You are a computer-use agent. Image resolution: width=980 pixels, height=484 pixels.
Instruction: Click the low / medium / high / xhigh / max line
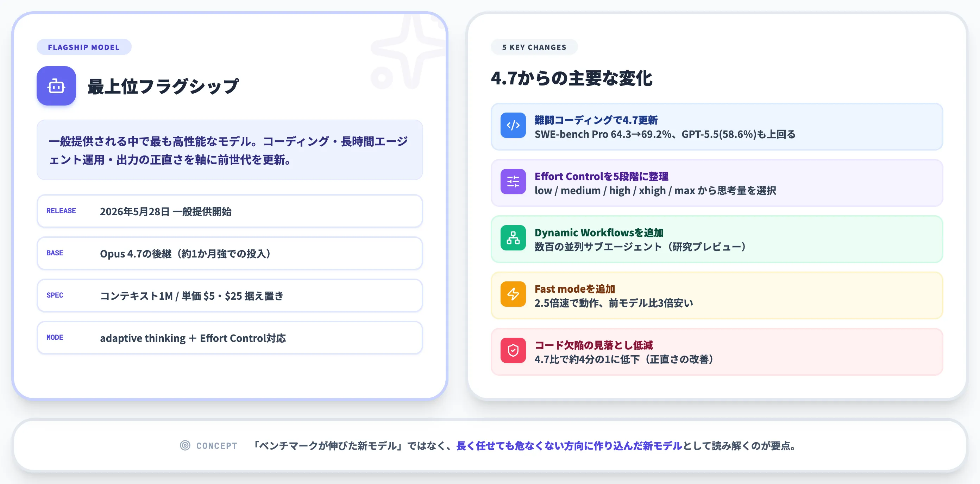655,191
